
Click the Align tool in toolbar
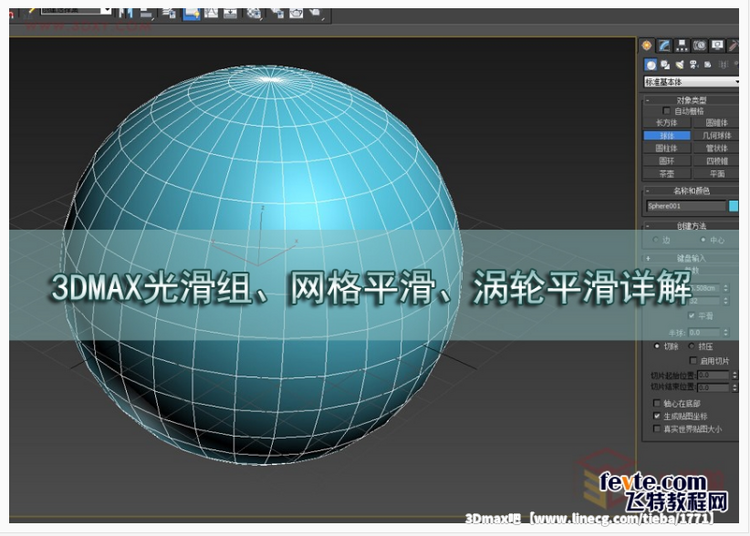pos(146,13)
